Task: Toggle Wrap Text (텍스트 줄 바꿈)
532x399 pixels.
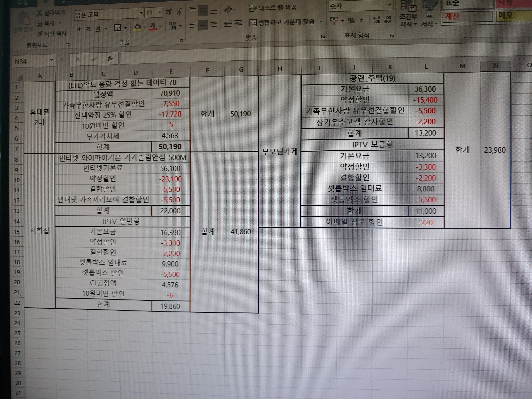Action: pos(273,8)
